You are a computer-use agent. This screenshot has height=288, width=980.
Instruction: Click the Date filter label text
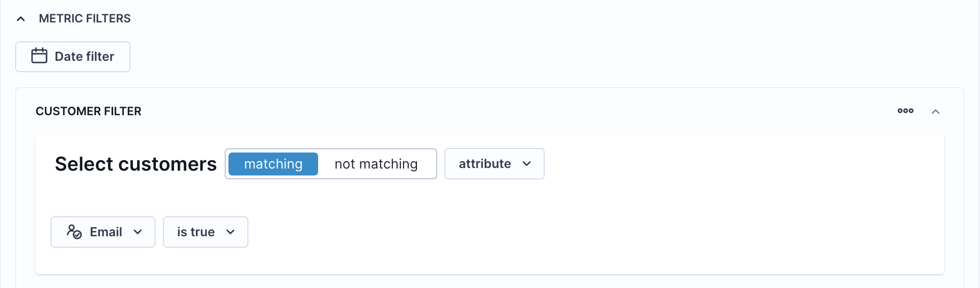click(84, 57)
